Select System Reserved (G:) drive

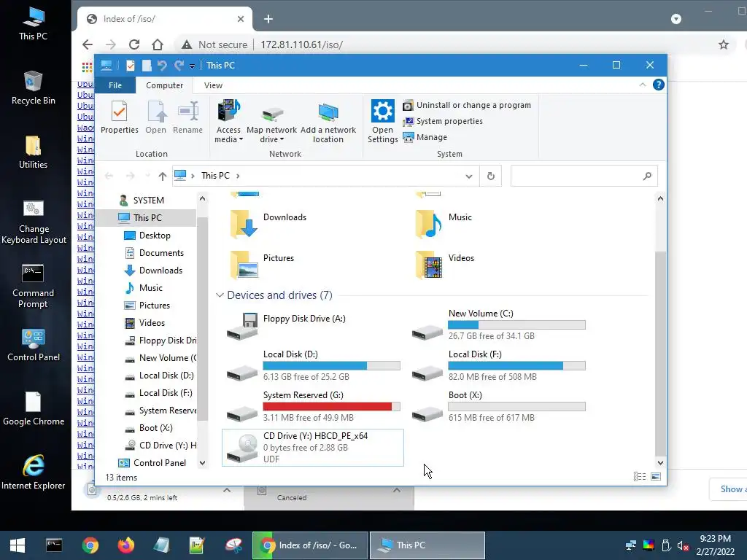click(x=312, y=407)
